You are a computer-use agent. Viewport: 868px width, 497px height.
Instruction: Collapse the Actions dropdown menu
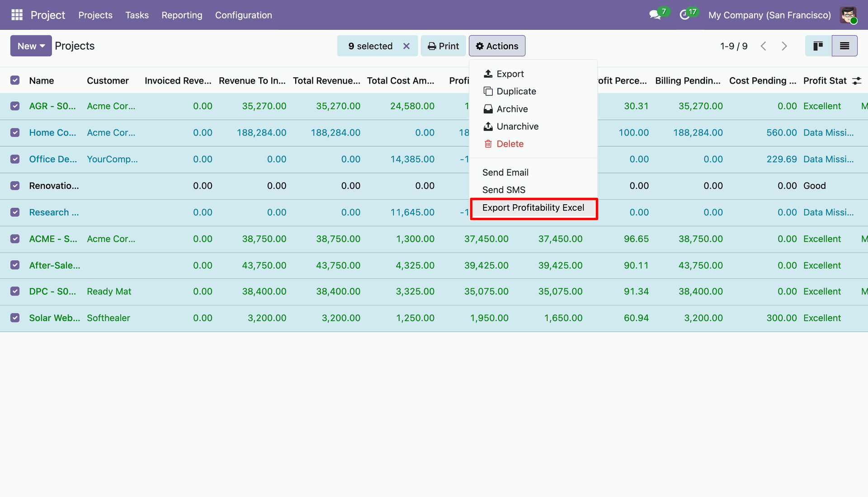497,46
